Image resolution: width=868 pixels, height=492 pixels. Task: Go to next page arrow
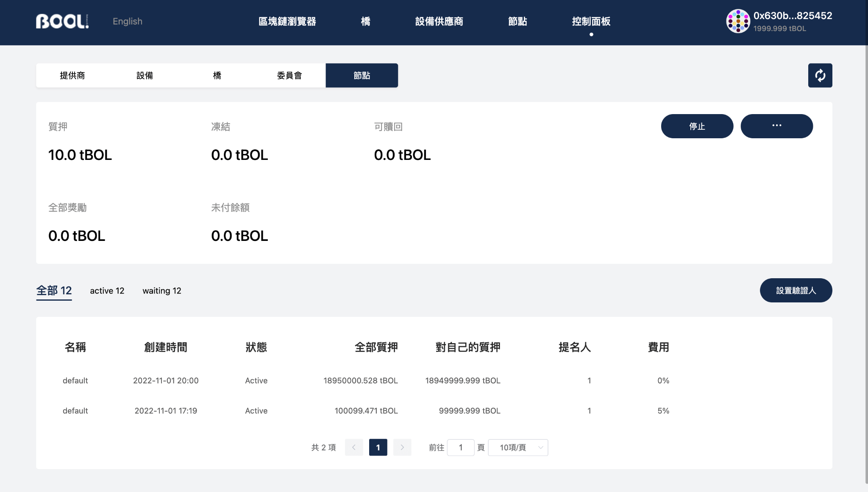point(402,447)
